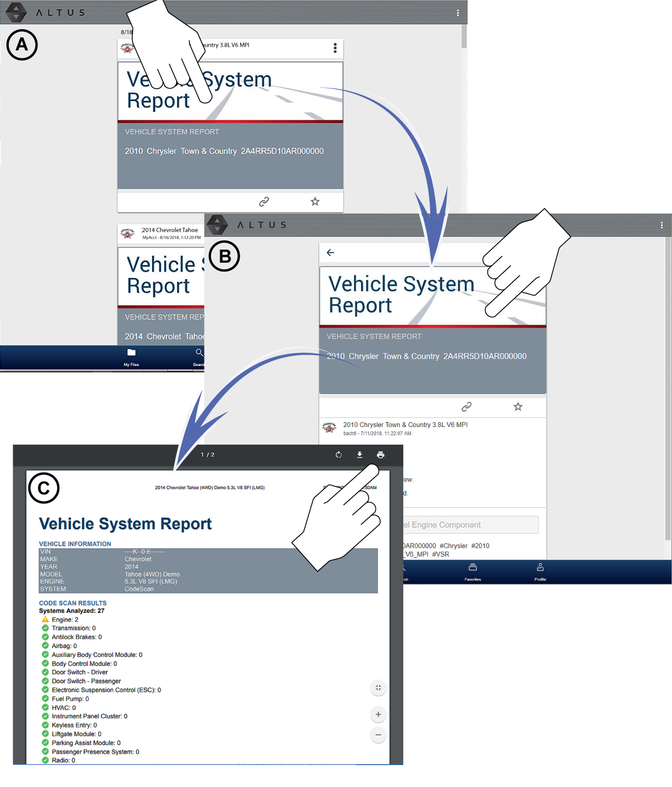Screen dimensions: 672x787
Task: Zoom out with the minus button
Action: [x=378, y=735]
